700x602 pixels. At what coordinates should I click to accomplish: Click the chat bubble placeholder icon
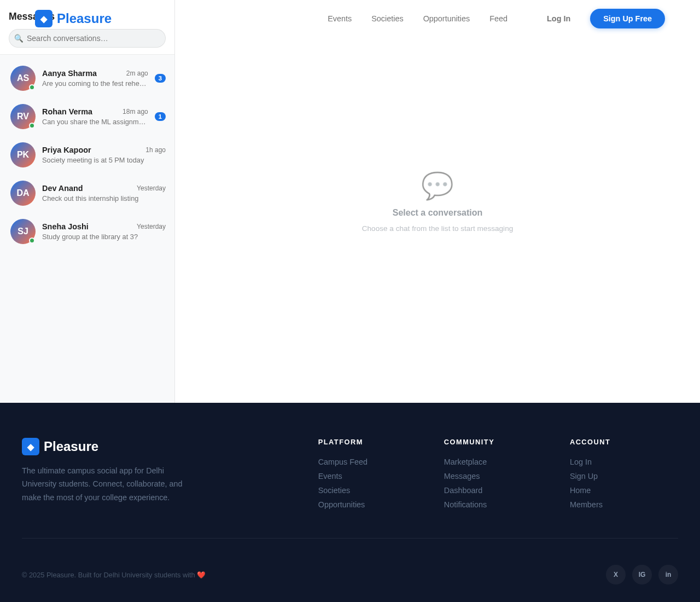coord(437,186)
